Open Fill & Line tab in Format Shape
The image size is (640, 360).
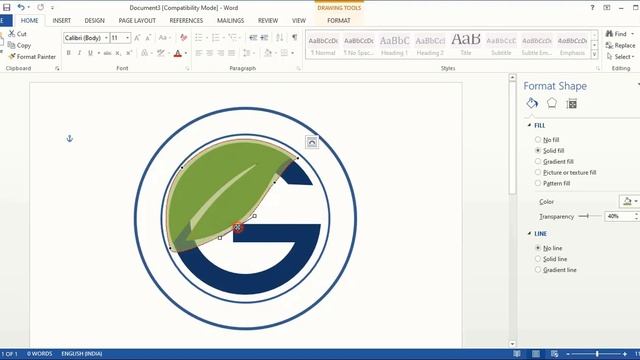click(x=532, y=103)
